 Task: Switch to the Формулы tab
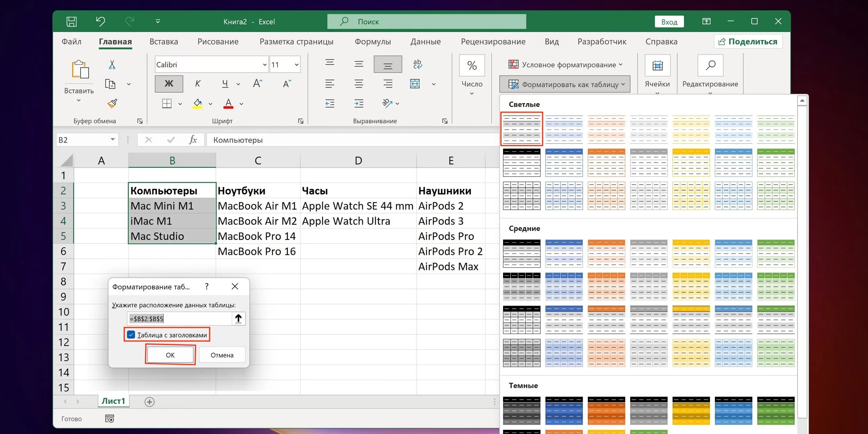[x=373, y=42]
